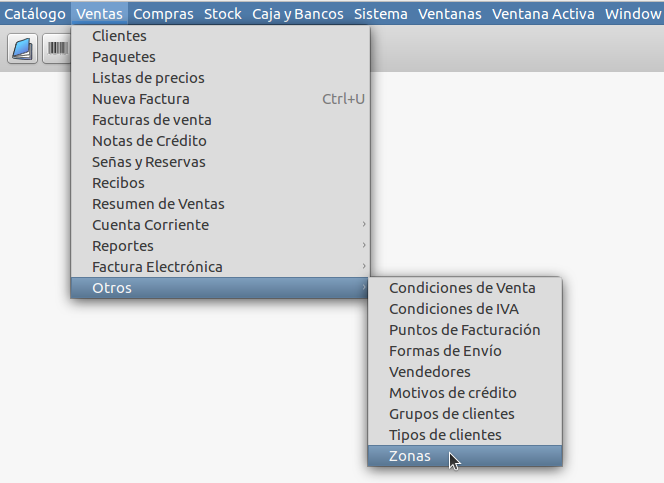Open Listas de precios
The width and height of the screenshot is (664, 483).
(220, 78)
